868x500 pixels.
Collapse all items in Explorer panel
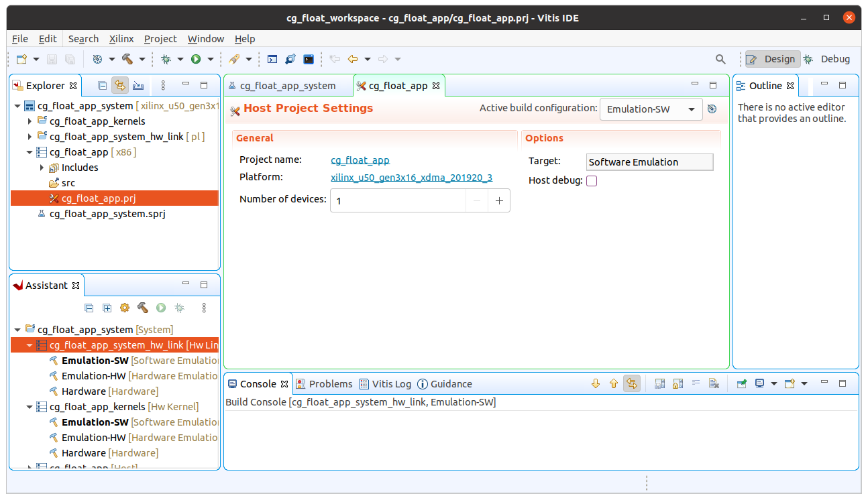coord(102,85)
